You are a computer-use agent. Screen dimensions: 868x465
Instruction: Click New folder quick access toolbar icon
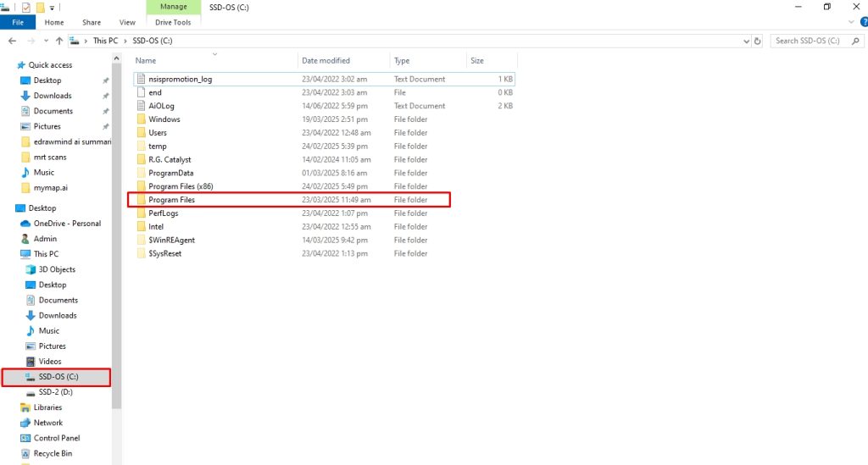pos(40,8)
